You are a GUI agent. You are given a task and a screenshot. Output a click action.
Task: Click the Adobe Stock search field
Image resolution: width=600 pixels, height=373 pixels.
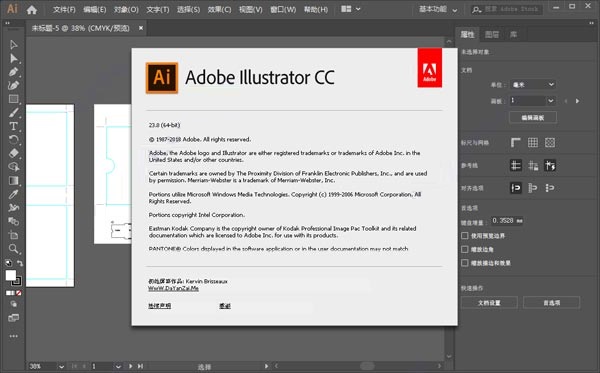tap(507, 9)
